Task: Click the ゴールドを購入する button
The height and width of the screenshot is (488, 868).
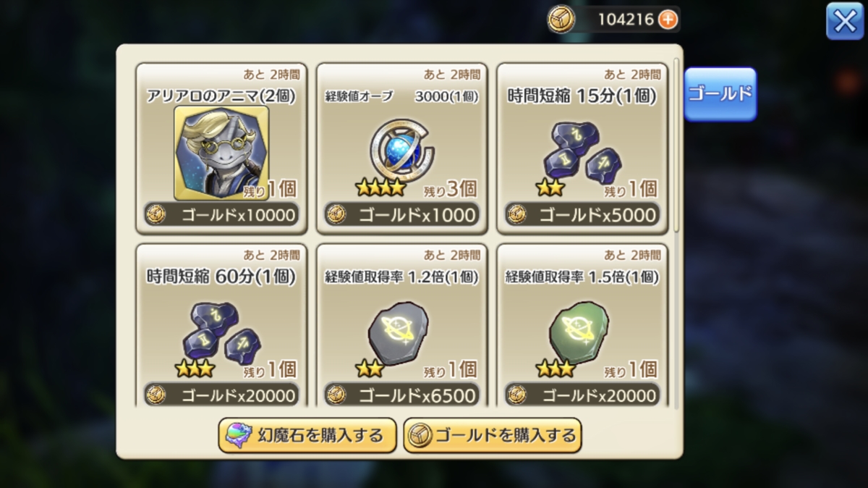Action: tap(493, 435)
